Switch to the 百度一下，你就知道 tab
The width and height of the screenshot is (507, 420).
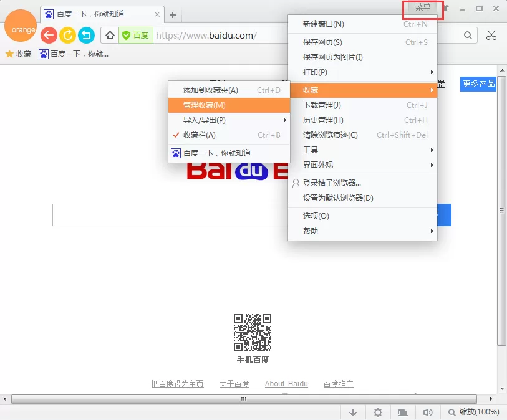click(x=102, y=14)
